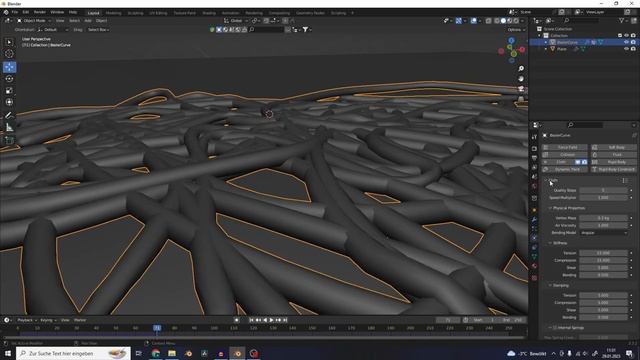Open the viewport Options dropdown
This screenshot has width=640, height=360.
[515, 30]
